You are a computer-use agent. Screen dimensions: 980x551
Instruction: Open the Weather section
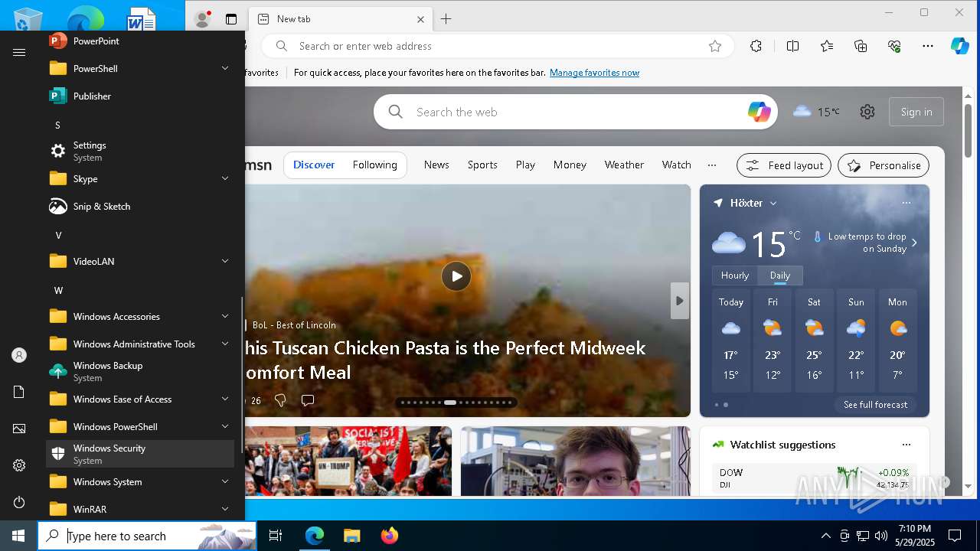coord(624,165)
